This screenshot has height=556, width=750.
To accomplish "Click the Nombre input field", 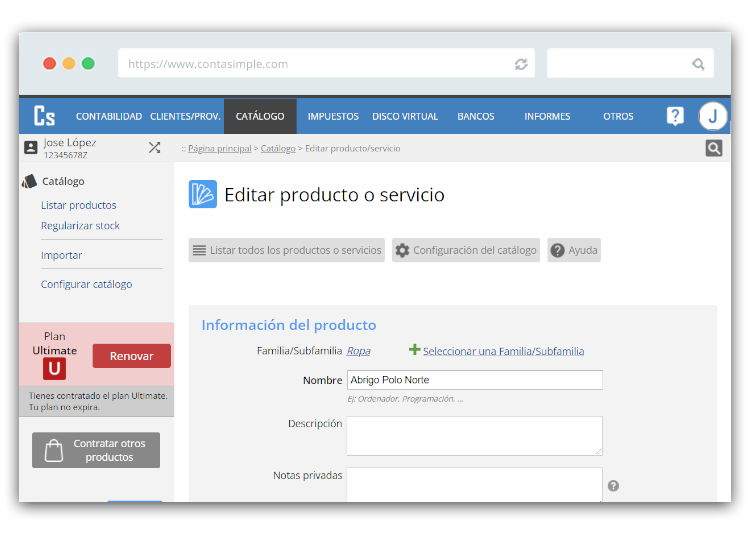I will (474, 380).
